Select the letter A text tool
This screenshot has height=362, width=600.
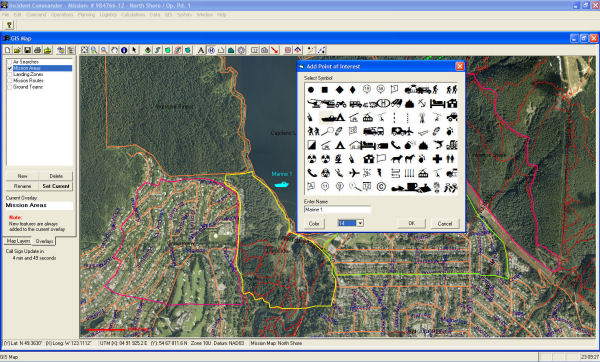(201, 50)
